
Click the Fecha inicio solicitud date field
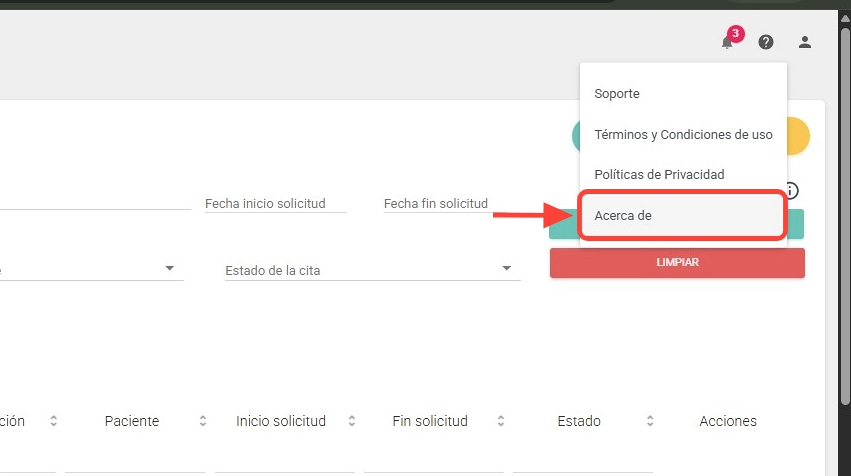click(x=275, y=203)
